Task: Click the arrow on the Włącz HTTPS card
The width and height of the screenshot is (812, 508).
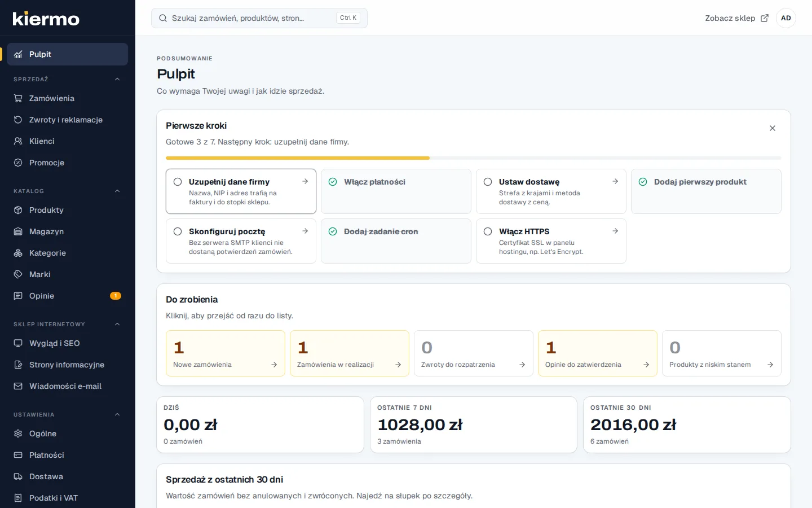Action: tap(615, 231)
